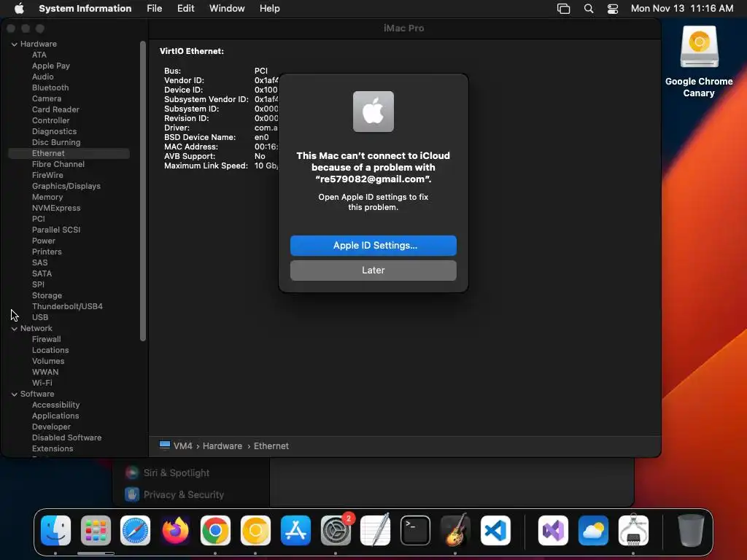Select Power in the sidebar
The image size is (747, 560).
[43, 241]
